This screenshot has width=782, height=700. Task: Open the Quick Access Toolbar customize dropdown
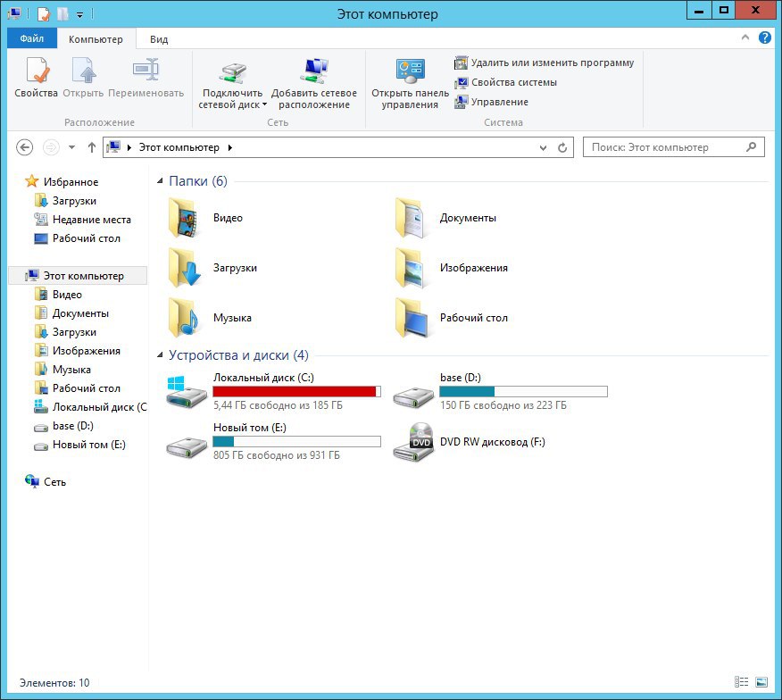click(79, 14)
